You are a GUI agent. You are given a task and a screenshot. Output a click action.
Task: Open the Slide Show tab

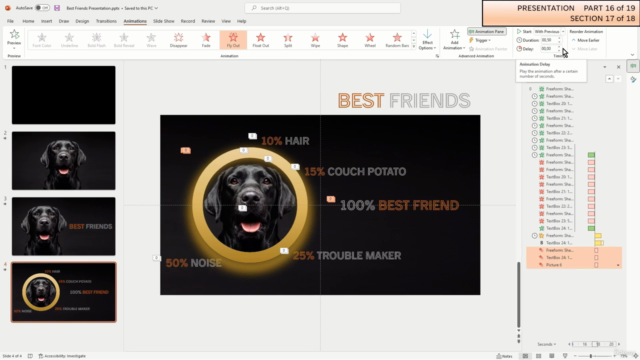tap(164, 21)
